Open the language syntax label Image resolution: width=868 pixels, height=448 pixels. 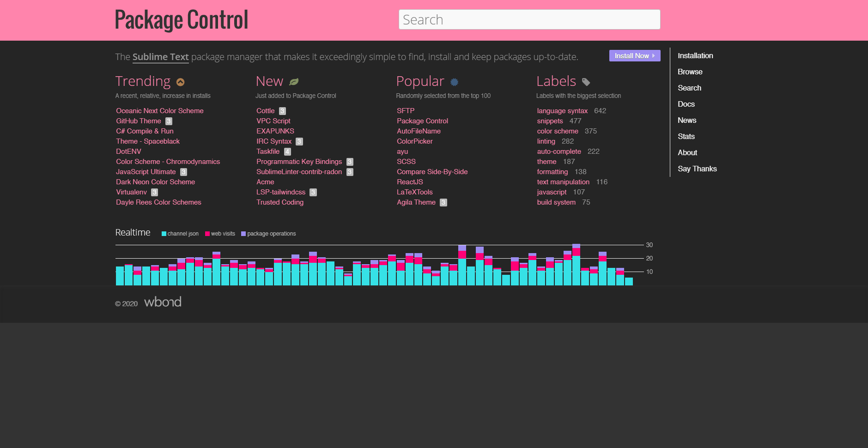point(562,111)
